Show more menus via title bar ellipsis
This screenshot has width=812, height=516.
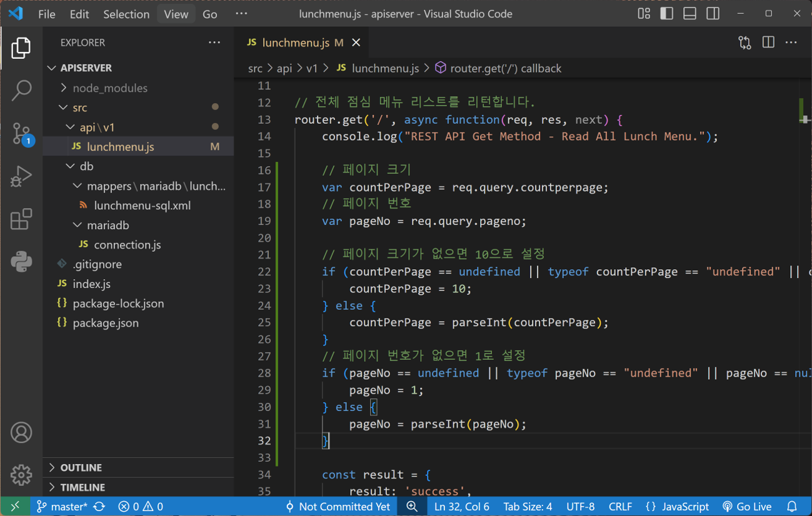point(241,14)
